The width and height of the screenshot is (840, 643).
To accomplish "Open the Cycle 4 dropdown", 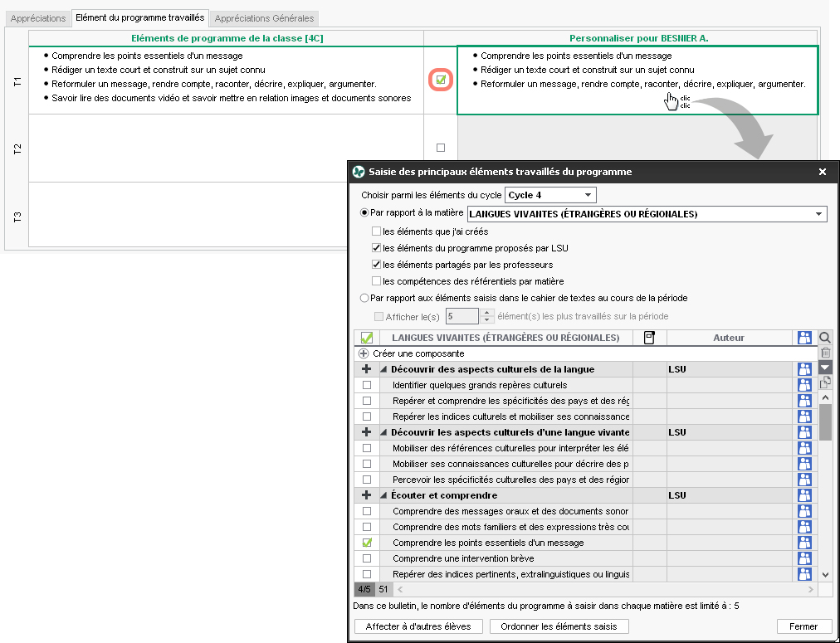I will point(550,195).
